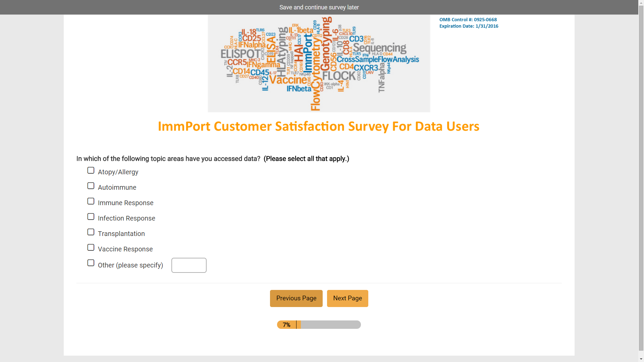The image size is (644, 362).
Task: Click the Vaccine Response label text
Action: 125,249
